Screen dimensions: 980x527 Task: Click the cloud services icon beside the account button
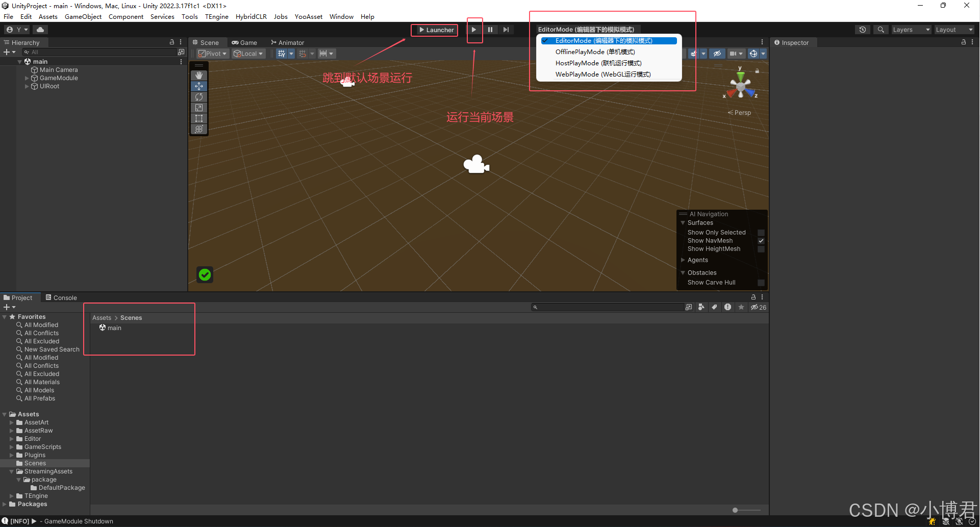coord(41,29)
